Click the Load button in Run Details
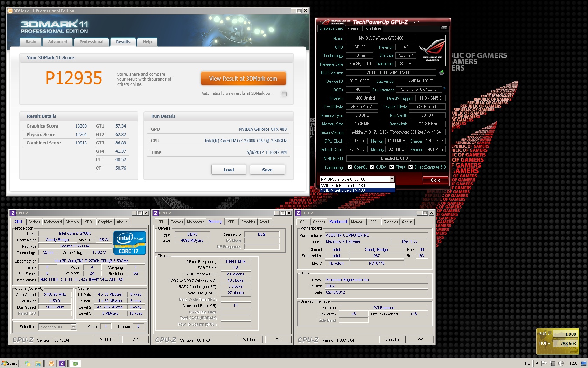Image resolution: width=588 pixels, height=368 pixels. click(x=229, y=170)
